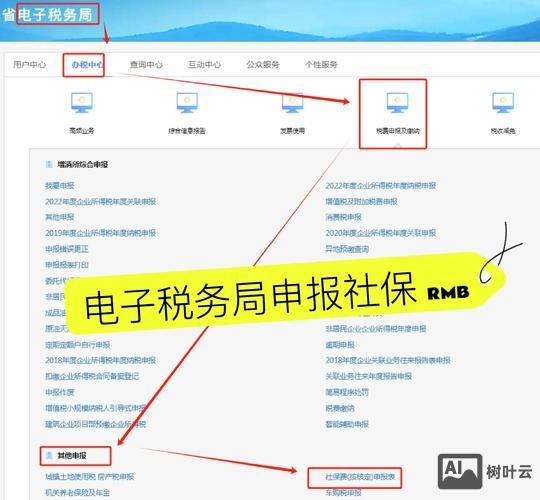Open 申报作废 link
Image resolution: width=540 pixels, height=500 pixels.
coord(60,392)
